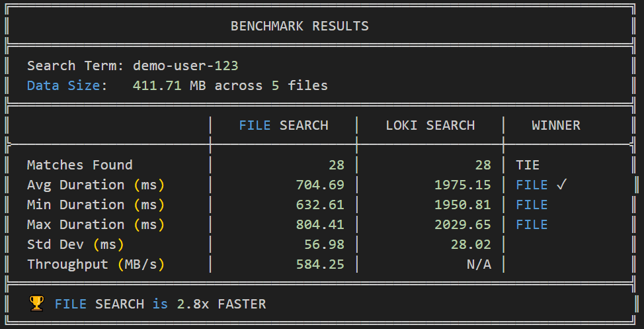Select the 1950.81 minimum duration value
Viewport: 644px width, 329px height.
(462, 205)
